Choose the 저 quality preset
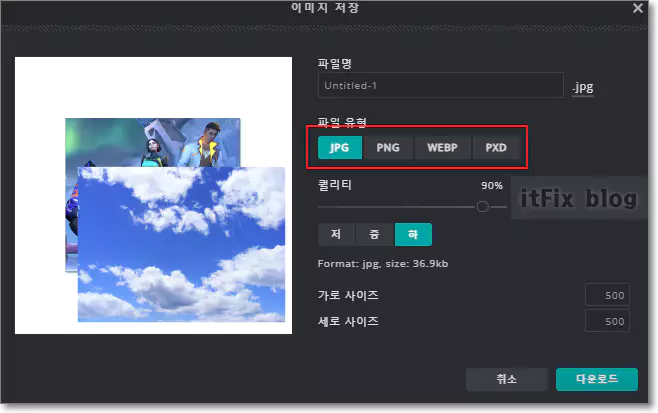Screen dimensions: 658x413 pos(336,234)
